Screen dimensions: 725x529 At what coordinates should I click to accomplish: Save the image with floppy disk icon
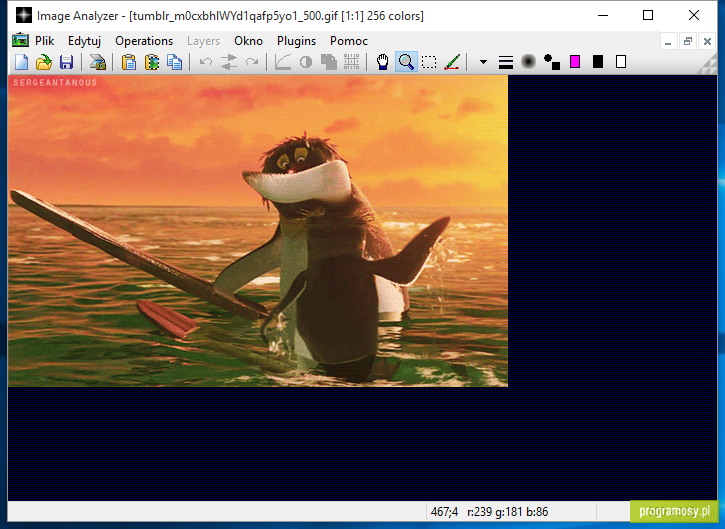click(67, 62)
